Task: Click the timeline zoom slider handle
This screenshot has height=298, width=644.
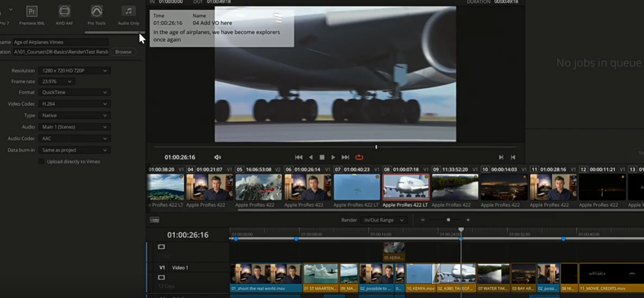Action: pyautogui.click(x=448, y=220)
